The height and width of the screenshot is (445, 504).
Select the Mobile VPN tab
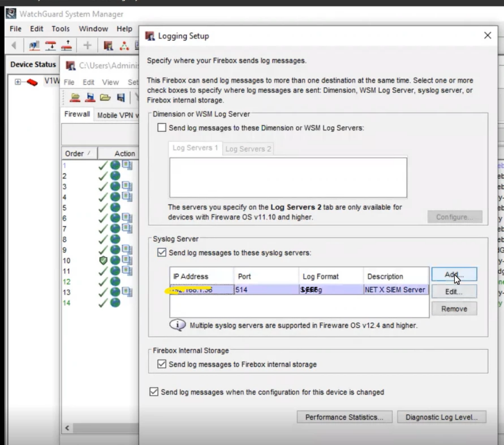click(x=116, y=115)
